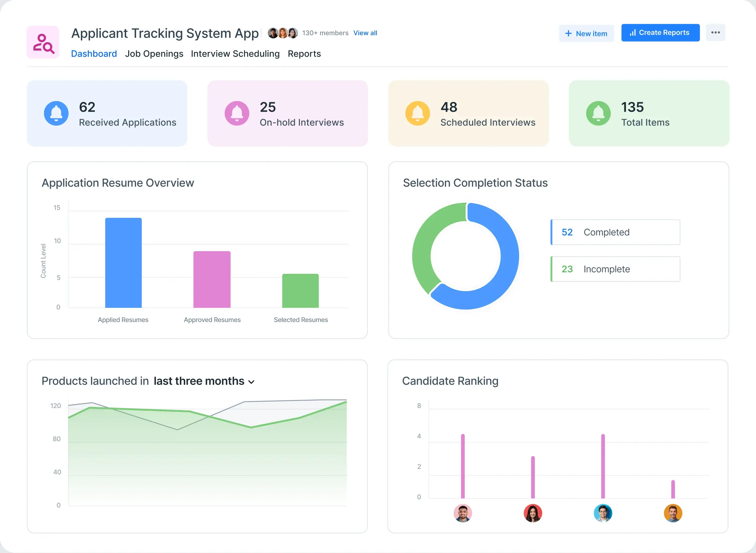Select the Dashboard tab
The height and width of the screenshot is (553, 756).
(94, 54)
